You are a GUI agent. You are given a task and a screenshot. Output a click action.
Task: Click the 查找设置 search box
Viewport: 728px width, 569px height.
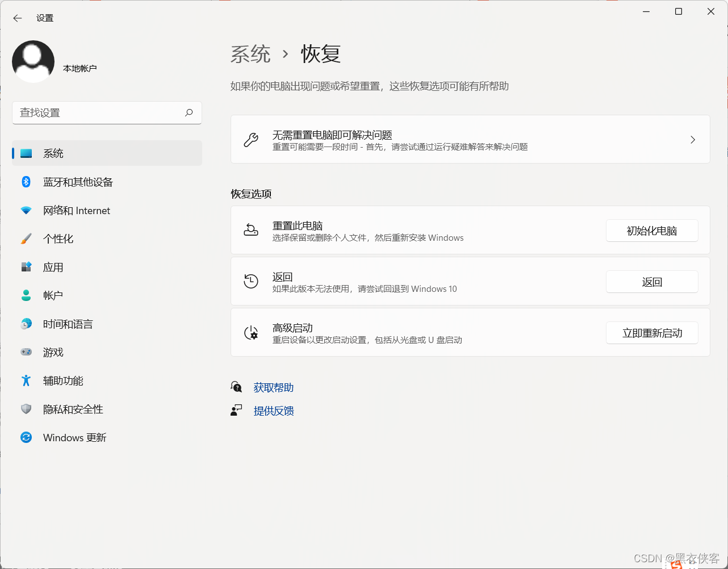[x=107, y=113]
